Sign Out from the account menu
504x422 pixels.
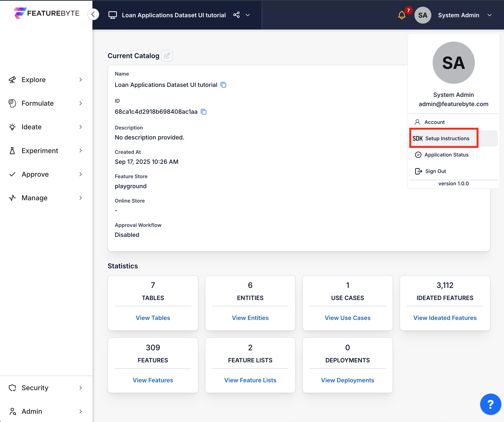click(x=436, y=171)
